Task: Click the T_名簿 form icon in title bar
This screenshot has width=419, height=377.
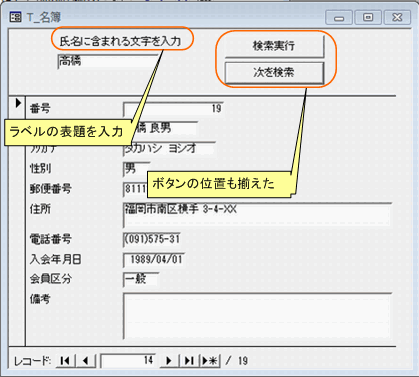Action: (x=15, y=17)
